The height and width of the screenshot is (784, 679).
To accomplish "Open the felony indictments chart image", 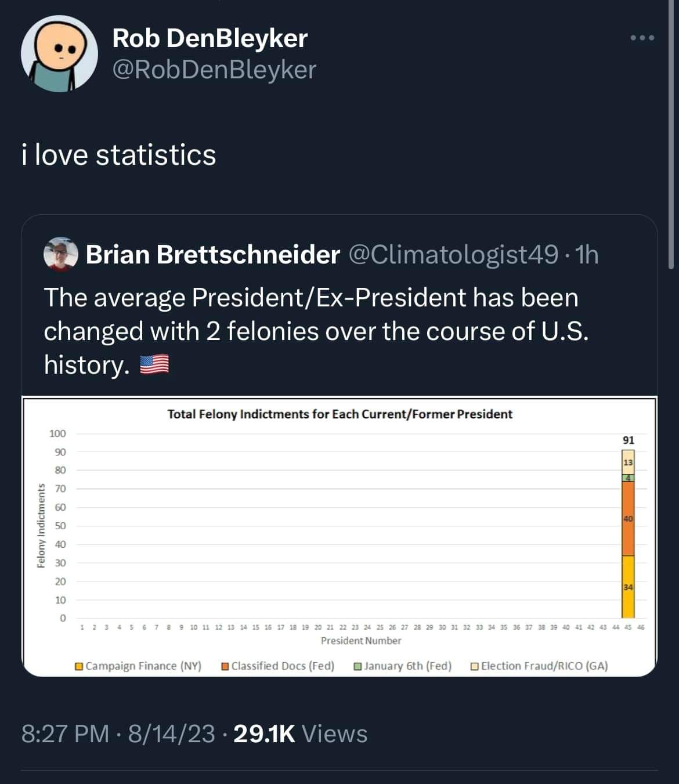I will pos(339,536).
